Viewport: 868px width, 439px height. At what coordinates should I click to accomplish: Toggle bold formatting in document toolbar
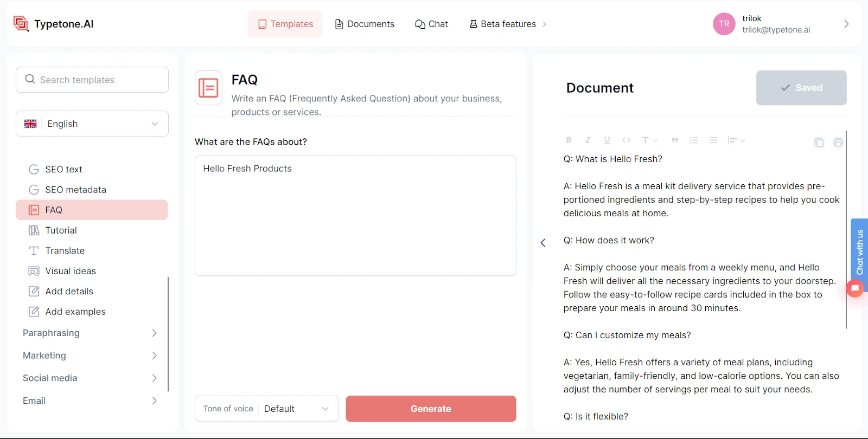click(x=569, y=140)
